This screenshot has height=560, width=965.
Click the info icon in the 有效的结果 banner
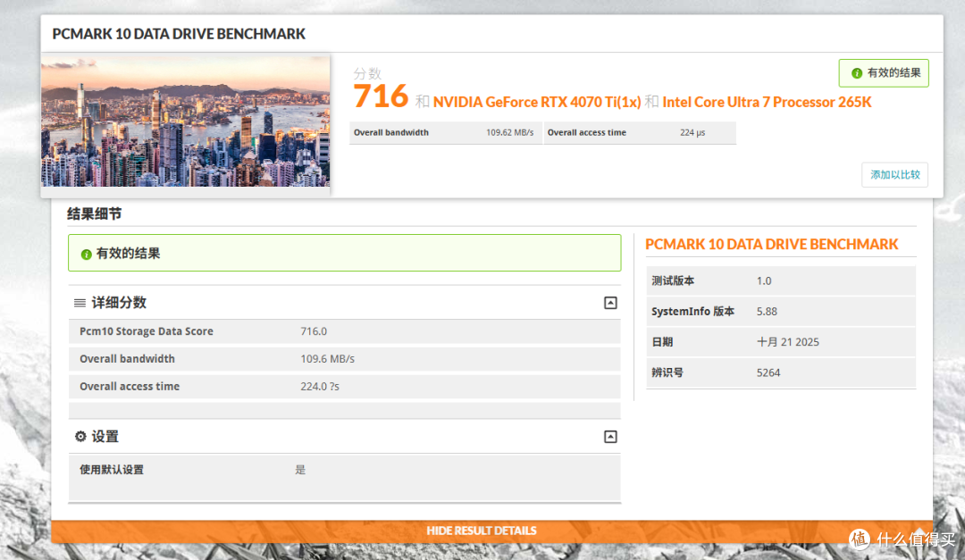click(86, 255)
